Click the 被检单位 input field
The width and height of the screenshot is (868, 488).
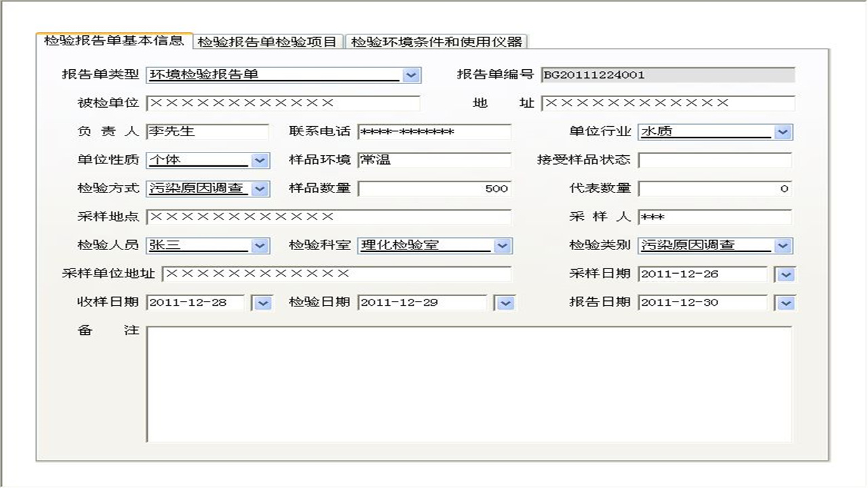click(x=285, y=103)
